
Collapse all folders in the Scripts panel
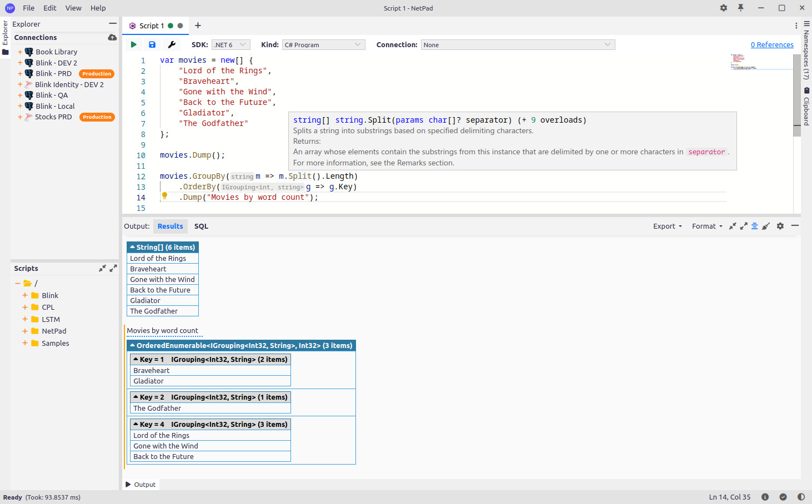pyautogui.click(x=102, y=268)
